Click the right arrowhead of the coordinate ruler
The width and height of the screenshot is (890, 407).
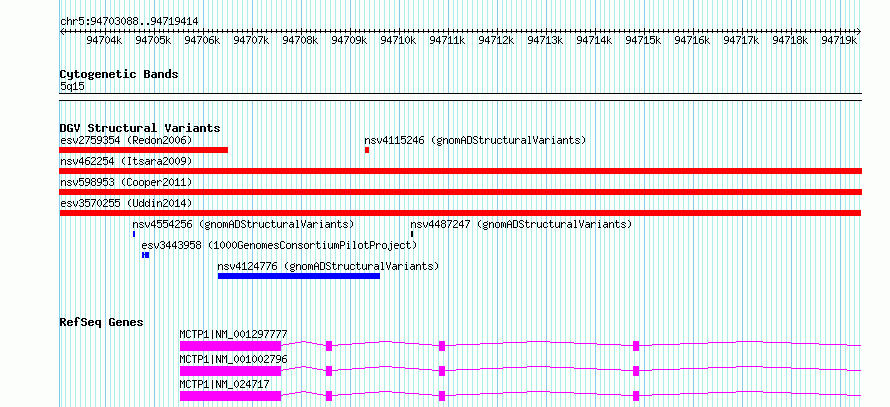859,31
